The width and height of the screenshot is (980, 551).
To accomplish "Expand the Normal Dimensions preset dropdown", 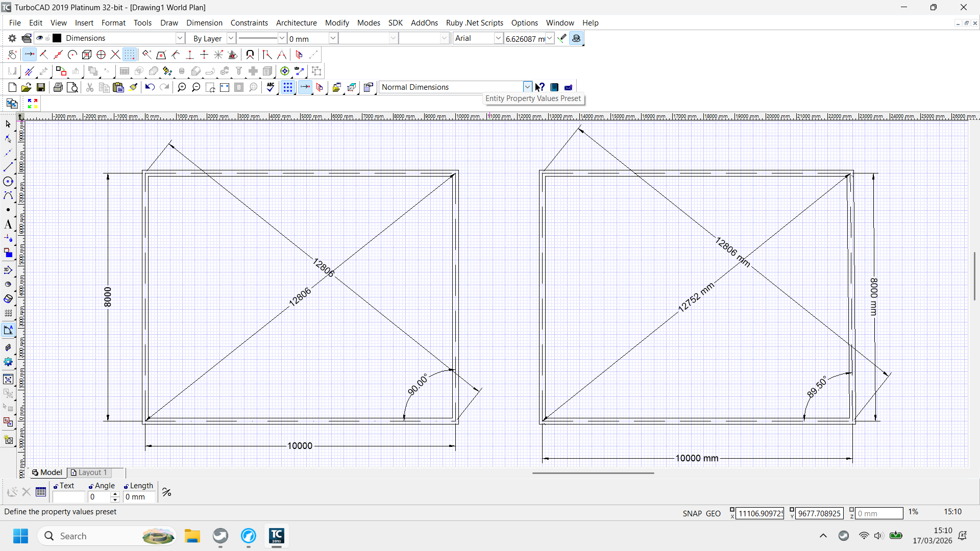I will [527, 87].
